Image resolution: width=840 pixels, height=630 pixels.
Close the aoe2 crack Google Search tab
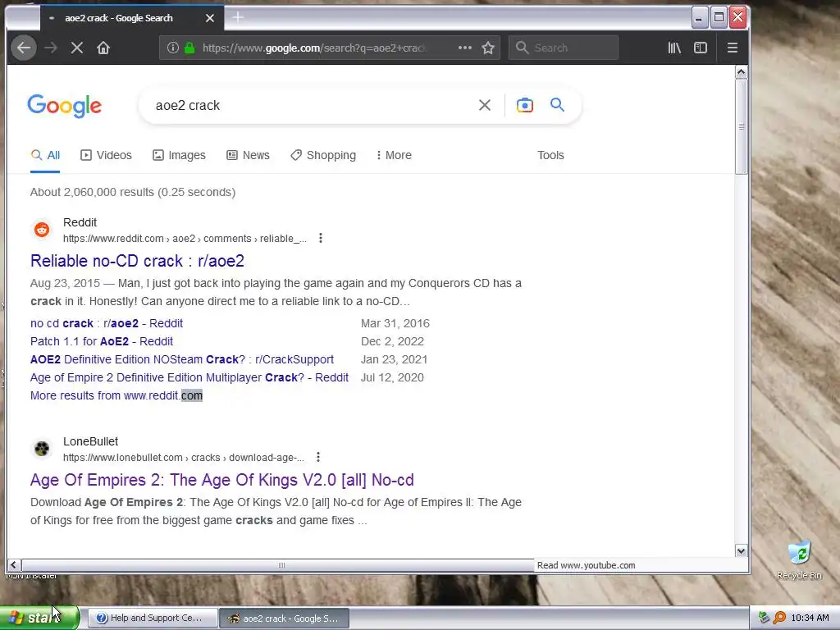coord(210,18)
